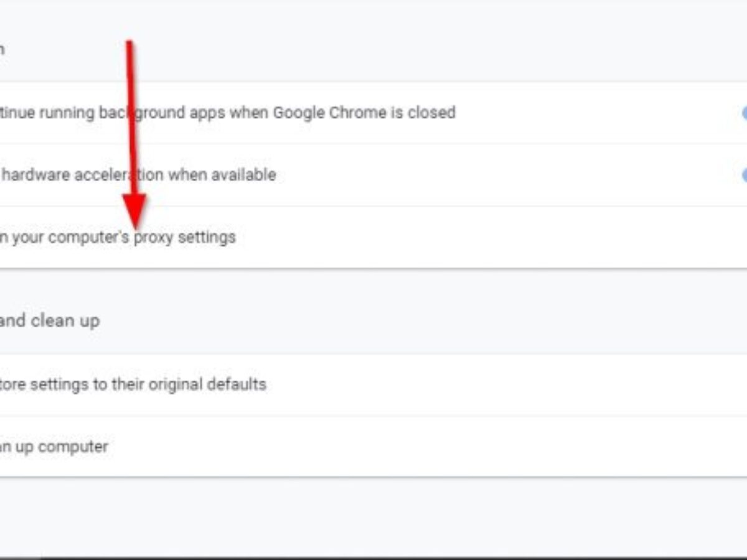
Task: Click the top section heading above background apps
Action: point(2,49)
